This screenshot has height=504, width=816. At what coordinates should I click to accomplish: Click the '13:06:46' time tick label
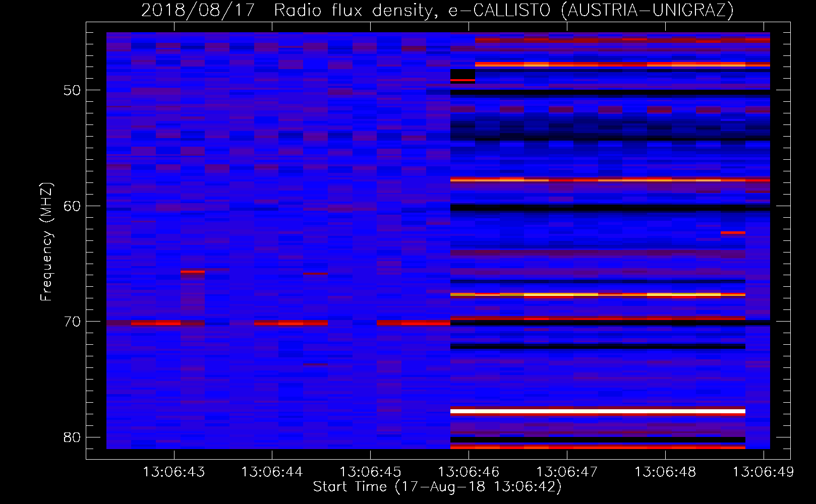point(469,472)
